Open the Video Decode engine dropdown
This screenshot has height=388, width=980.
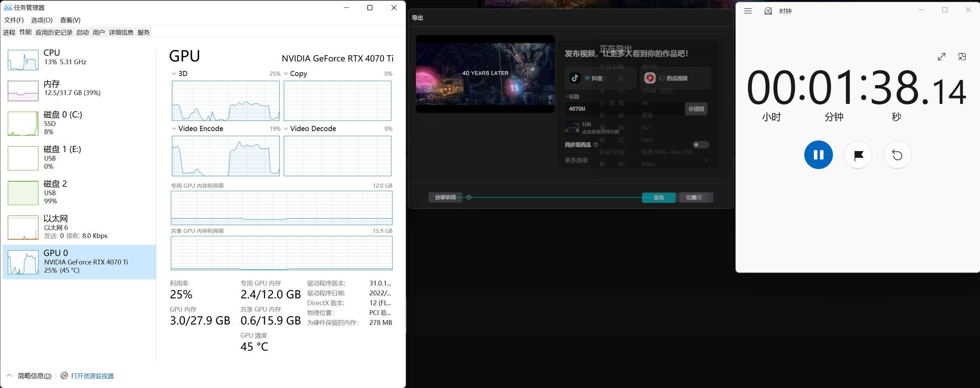click(286, 129)
